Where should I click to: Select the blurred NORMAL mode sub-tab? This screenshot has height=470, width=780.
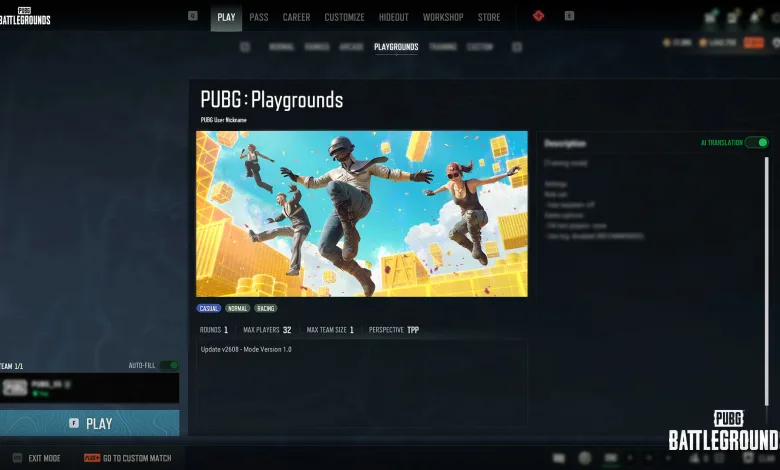pyautogui.click(x=281, y=47)
